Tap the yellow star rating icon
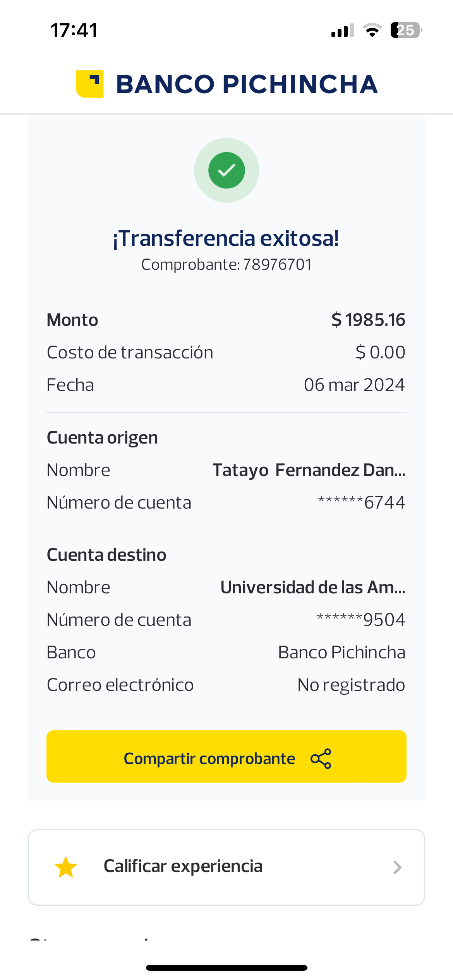Screen dimensions: 453x980 click(66, 867)
